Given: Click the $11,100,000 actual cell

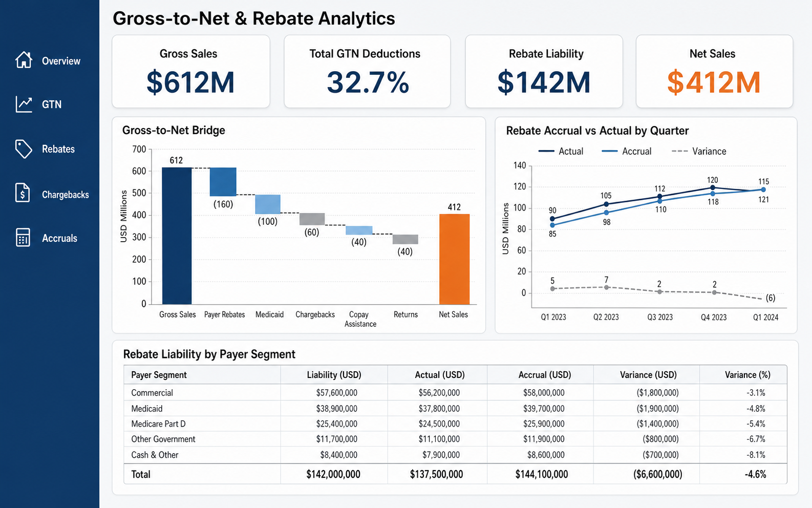Looking at the screenshot, I should (x=439, y=439).
